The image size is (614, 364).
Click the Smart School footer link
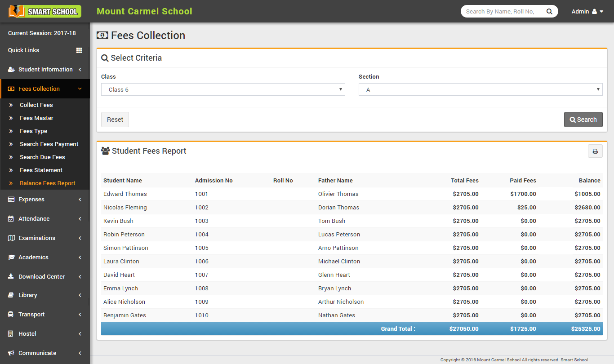(x=574, y=360)
